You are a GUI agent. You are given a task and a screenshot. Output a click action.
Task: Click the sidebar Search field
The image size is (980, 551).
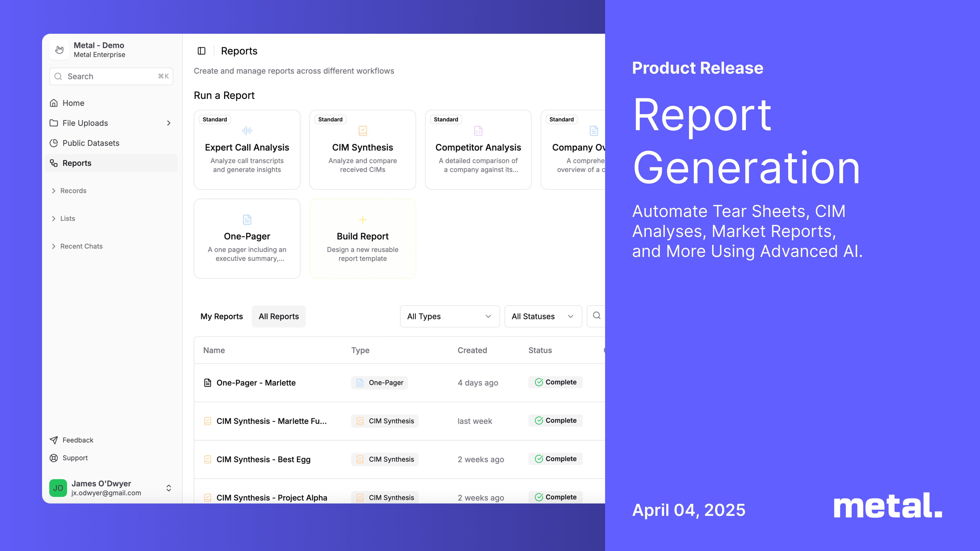[x=111, y=76]
